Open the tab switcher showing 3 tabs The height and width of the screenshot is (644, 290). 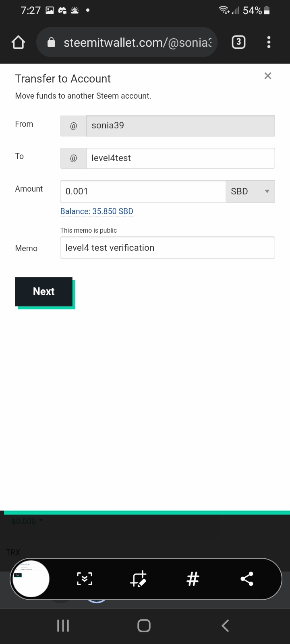[x=238, y=42]
